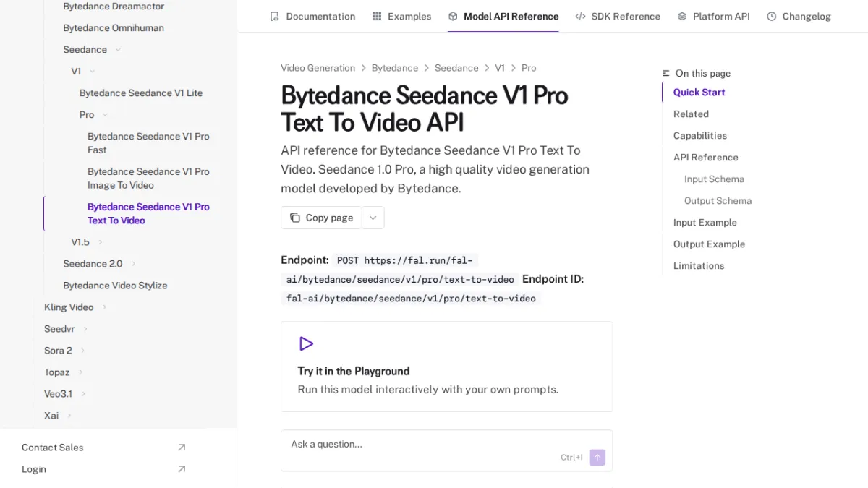The width and height of the screenshot is (868, 488).
Task: Jump to Input Schema section
Action: pyautogui.click(x=714, y=179)
